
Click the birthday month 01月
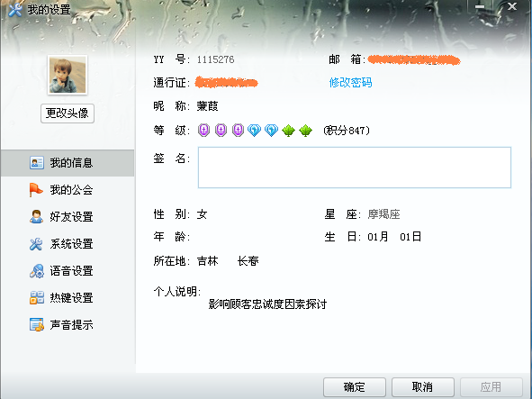pyautogui.click(x=378, y=237)
